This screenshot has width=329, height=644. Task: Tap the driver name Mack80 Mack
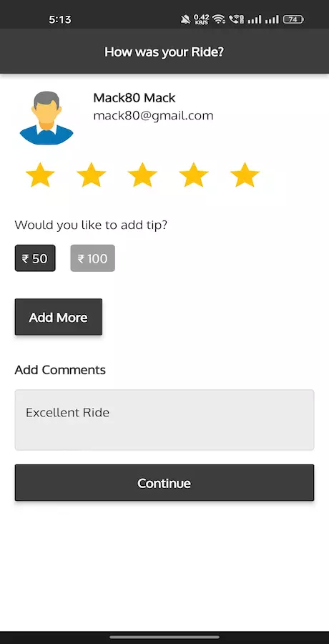(134, 98)
